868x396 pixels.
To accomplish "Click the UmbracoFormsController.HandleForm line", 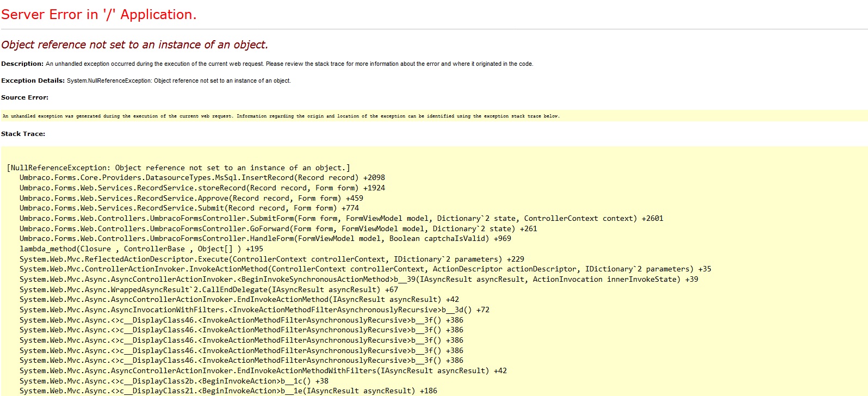I will point(265,239).
